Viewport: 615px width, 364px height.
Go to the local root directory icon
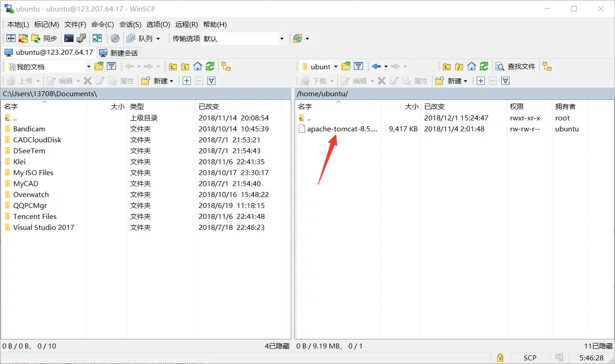185,67
